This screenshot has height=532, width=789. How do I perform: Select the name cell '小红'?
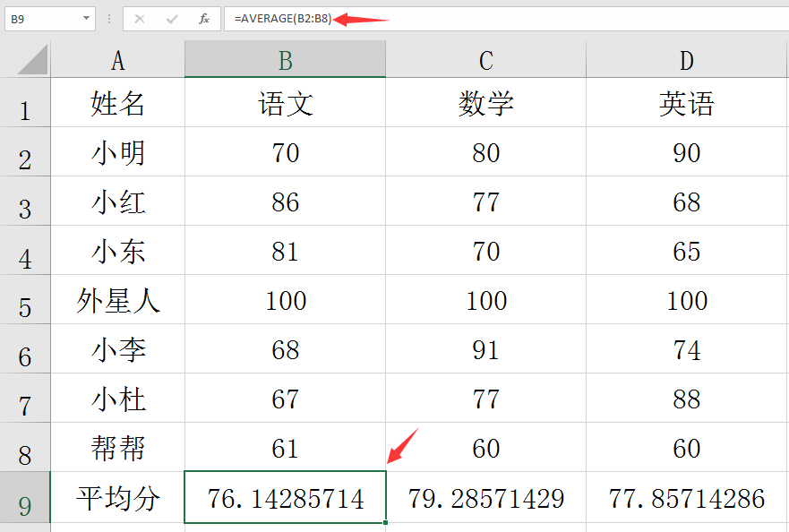pos(117,201)
